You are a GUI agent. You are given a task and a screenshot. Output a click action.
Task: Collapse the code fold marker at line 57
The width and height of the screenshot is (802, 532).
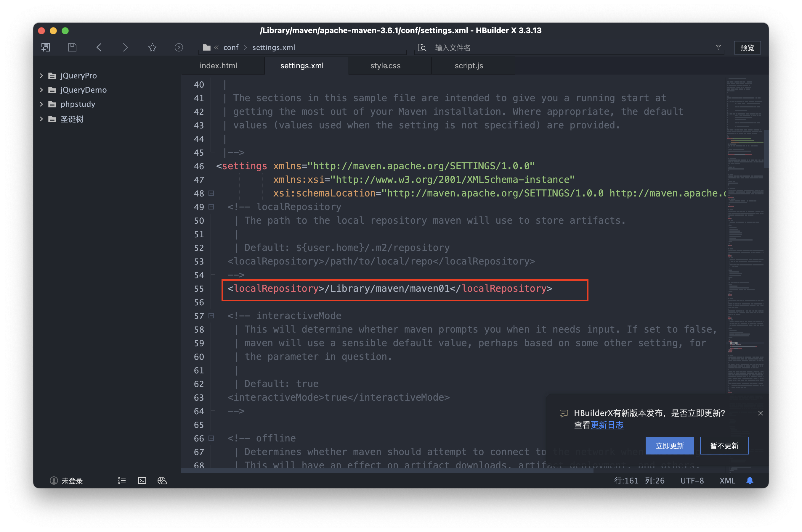pyautogui.click(x=211, y=316)
